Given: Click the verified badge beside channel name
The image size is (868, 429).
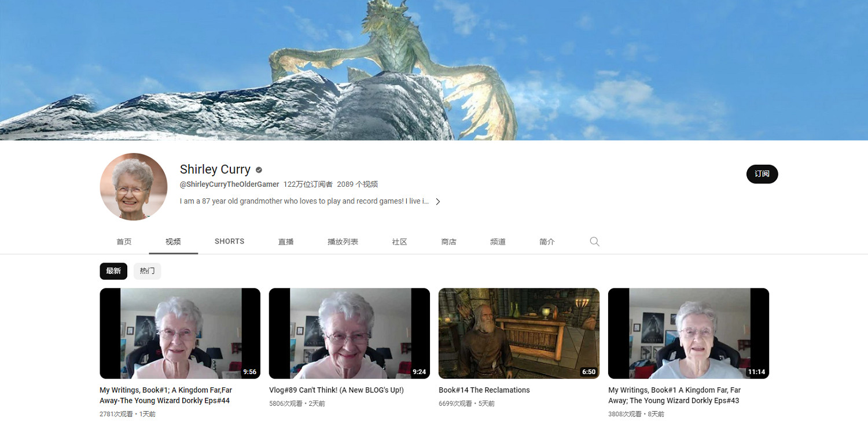Looking at the screenshot, I should point(259,170).
